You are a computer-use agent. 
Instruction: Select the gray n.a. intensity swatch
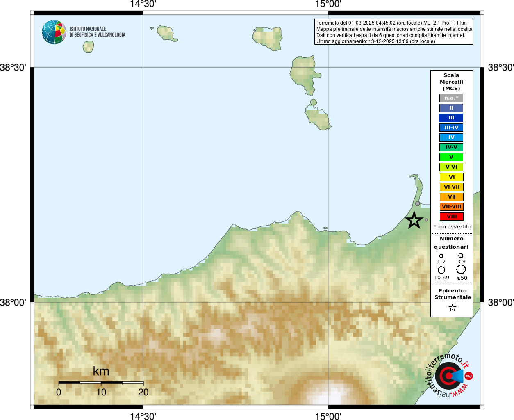click(x=451, y=98)
